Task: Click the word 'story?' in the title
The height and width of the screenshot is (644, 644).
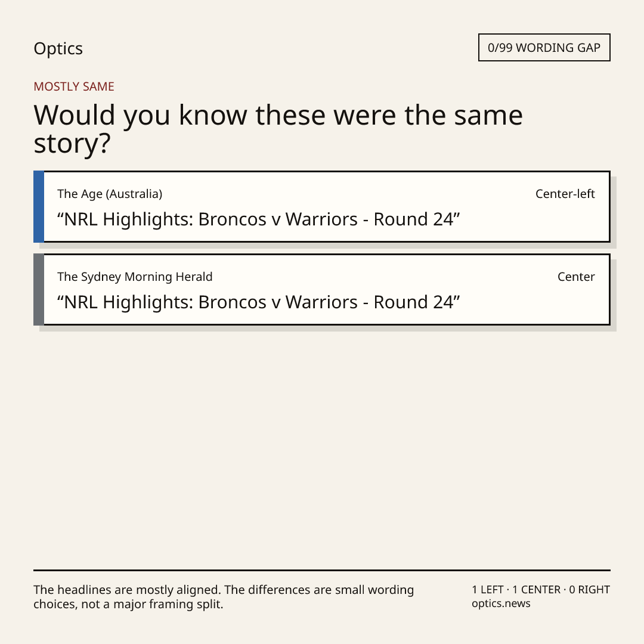Action: 72,144
